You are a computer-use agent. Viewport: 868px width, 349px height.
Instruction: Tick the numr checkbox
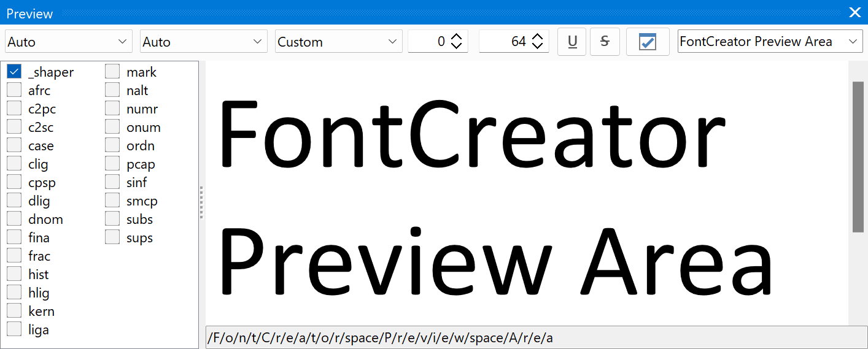tap(112, 109)
